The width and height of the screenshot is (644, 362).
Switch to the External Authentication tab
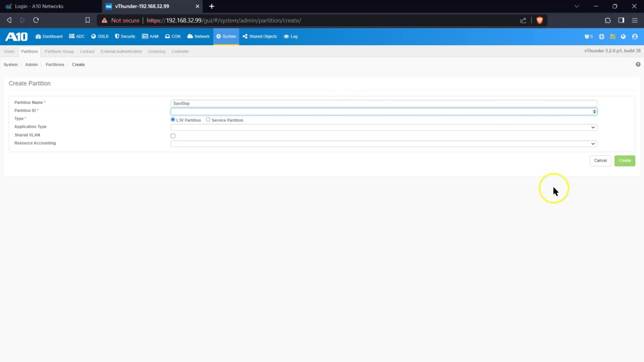[121, 51]
